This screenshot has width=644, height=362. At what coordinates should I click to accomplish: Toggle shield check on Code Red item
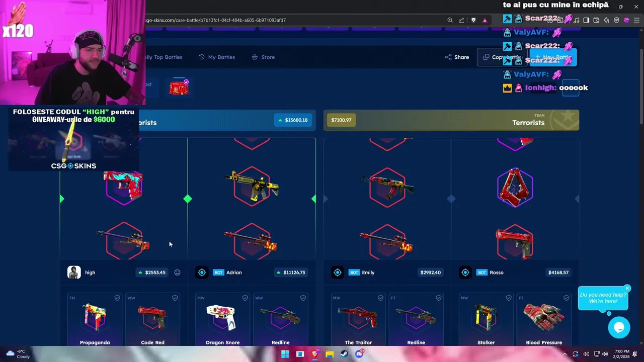175,298
